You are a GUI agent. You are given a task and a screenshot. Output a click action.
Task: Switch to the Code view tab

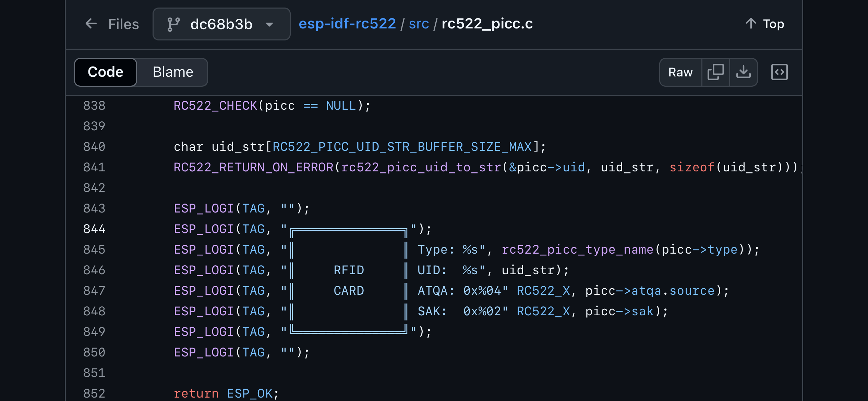pyautogui.click(x=105, y=72)
